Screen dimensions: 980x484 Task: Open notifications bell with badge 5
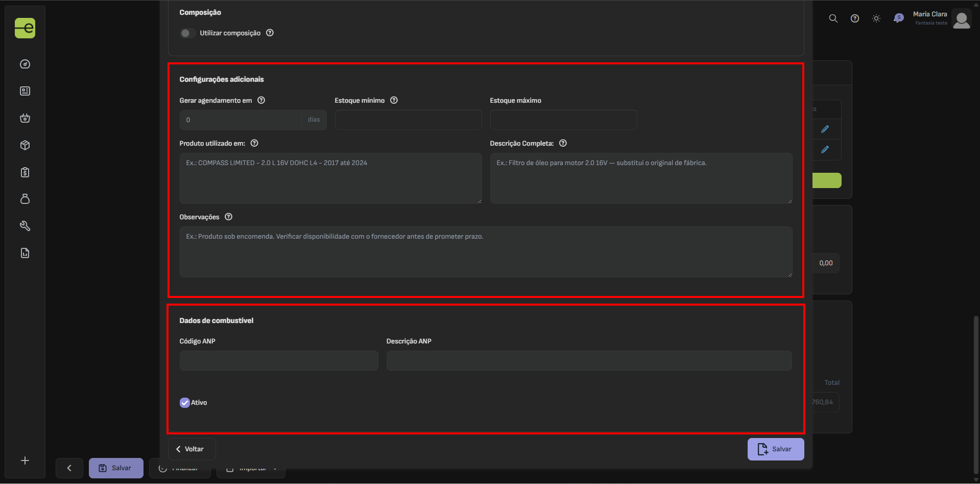(x=898, y=18)
